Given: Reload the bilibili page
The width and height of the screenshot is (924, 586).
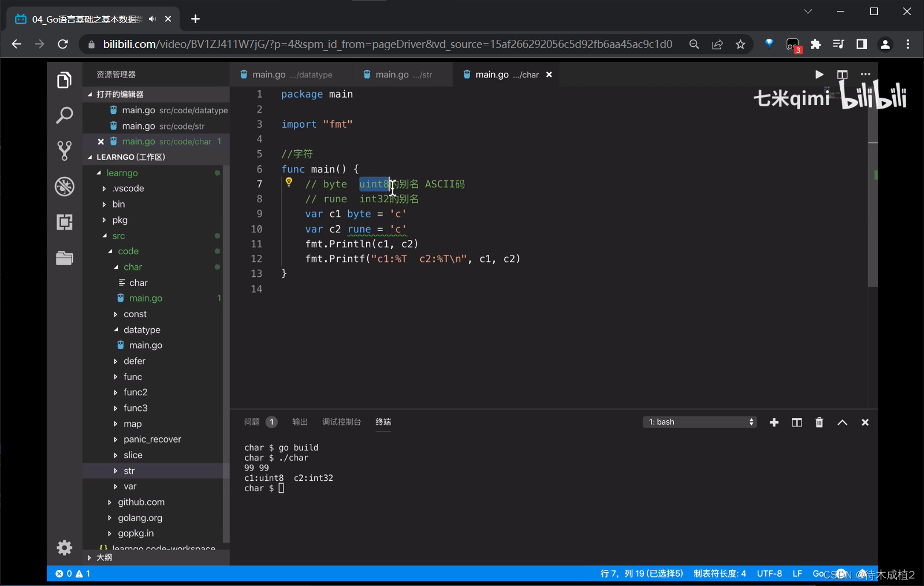Looking at the screenshot, I should 63,44.
